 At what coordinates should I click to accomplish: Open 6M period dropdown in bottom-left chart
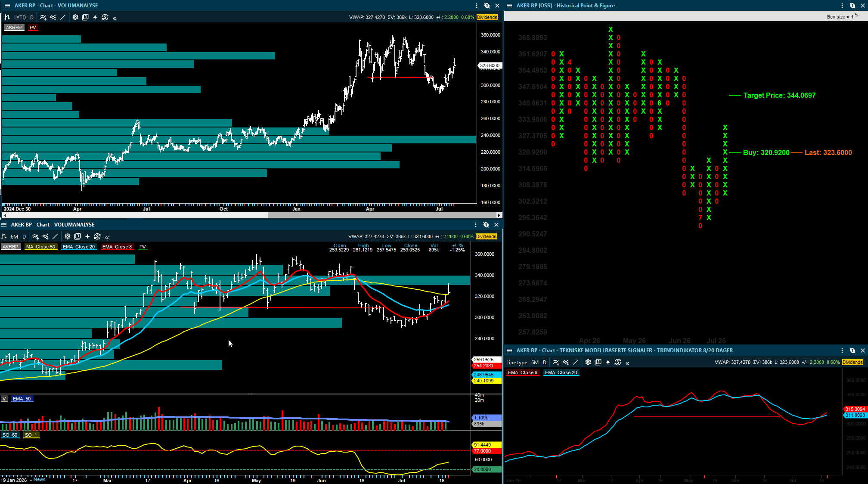click(15, 236)
